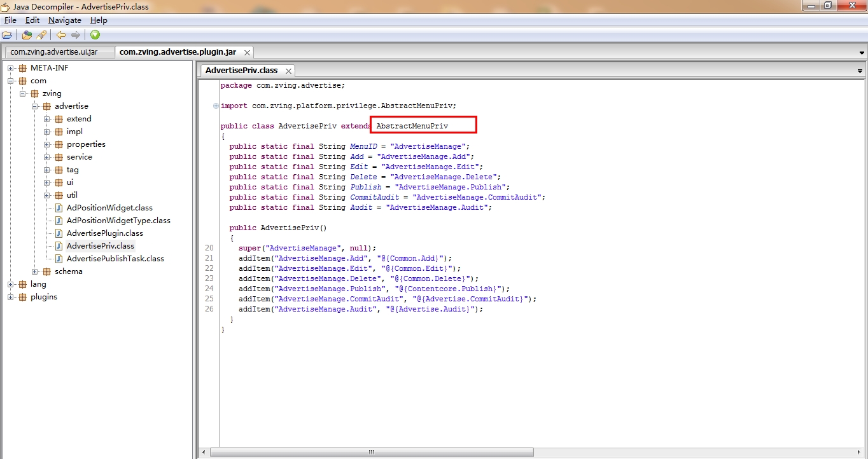Viewport: 868px width, 459px height.
Task: Select AdPositionWidget.class file
Action: 109,208
